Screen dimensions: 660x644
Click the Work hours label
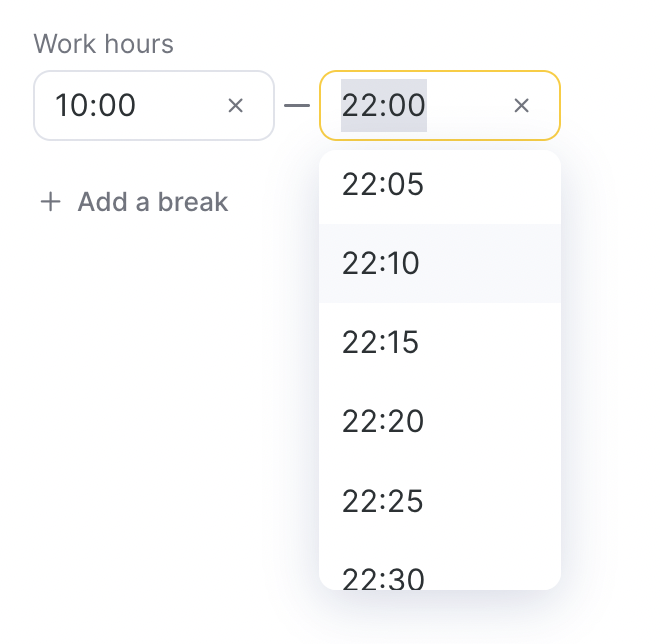(x=103, y=44)
